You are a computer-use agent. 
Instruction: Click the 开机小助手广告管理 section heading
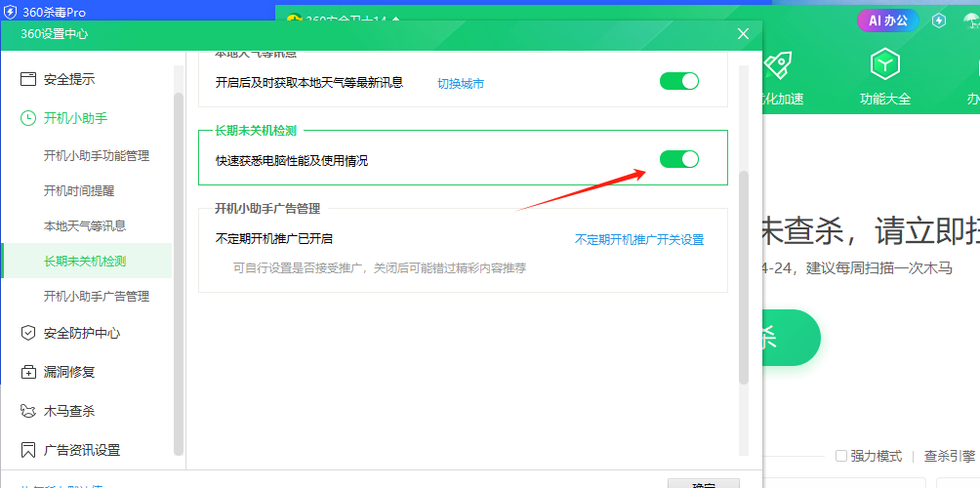pos(267,209)
